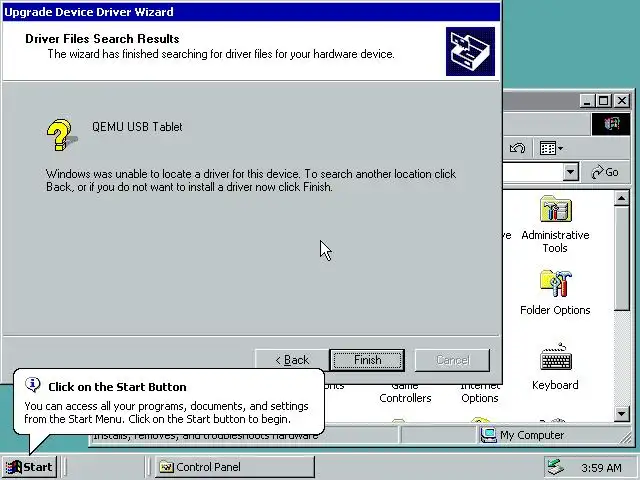Click the Finish button in wizard
The image size is (640, 480).
367,360
